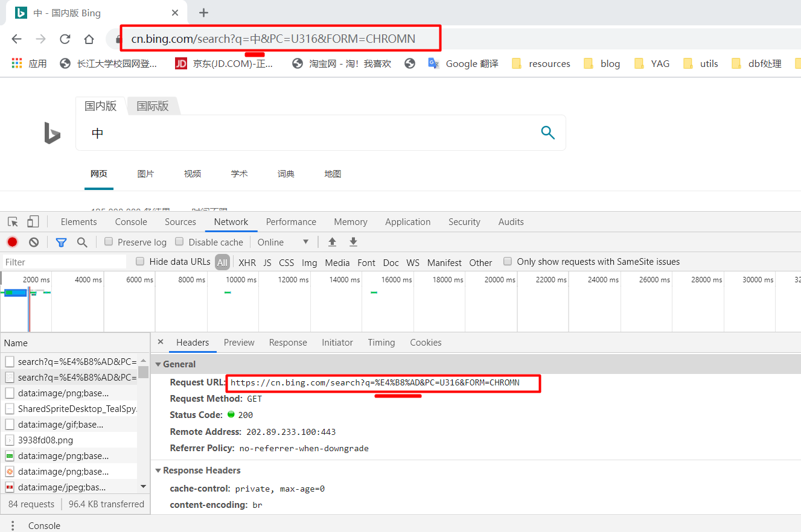This screenshot has height=532, width=801.
Task: Filter requests by Doc type
Action: coord(391,262)
